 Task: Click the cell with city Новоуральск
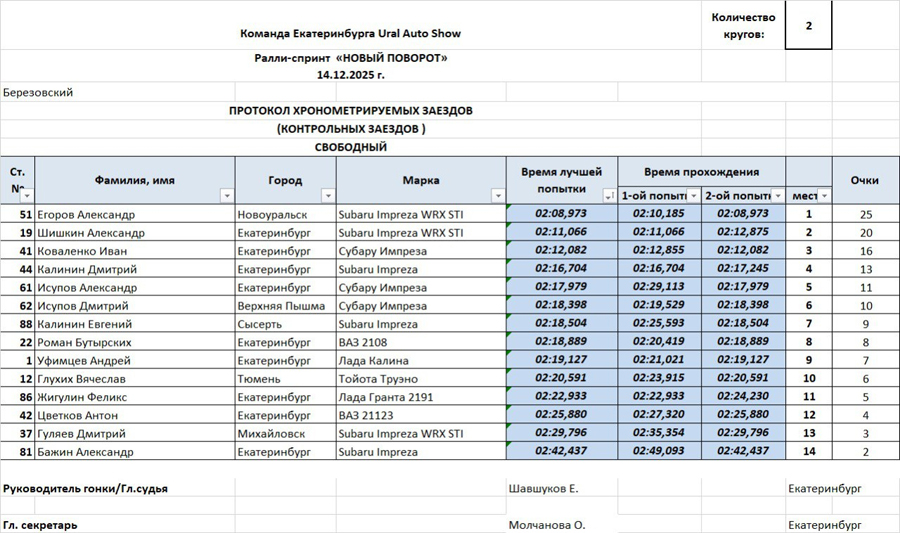click(x=285, y=214)
